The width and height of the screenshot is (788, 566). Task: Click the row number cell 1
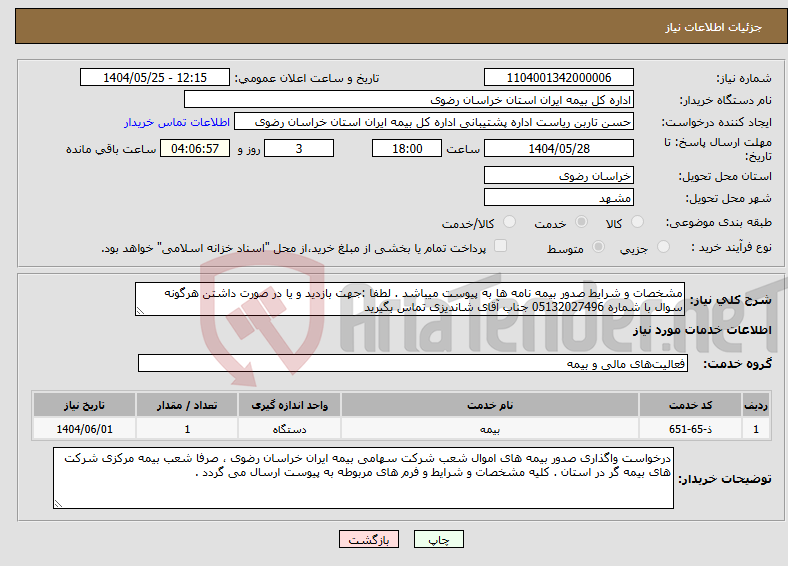[x=756, y=429]
